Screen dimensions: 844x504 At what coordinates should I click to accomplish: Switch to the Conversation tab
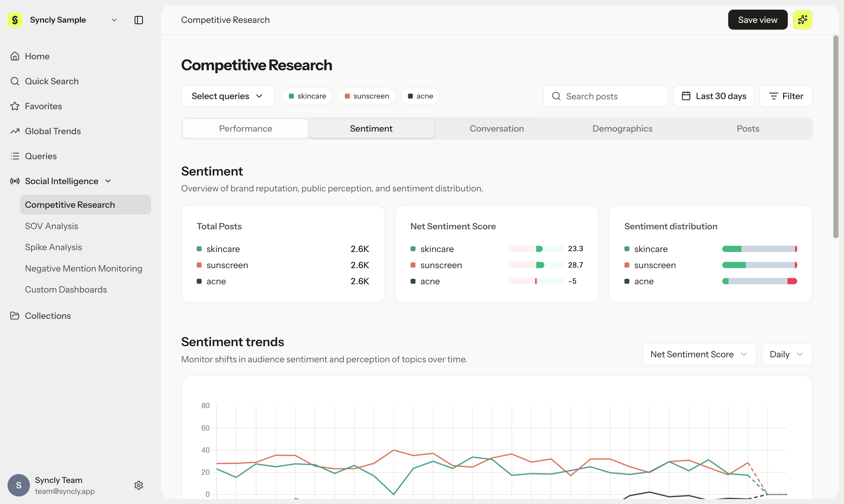497,128
